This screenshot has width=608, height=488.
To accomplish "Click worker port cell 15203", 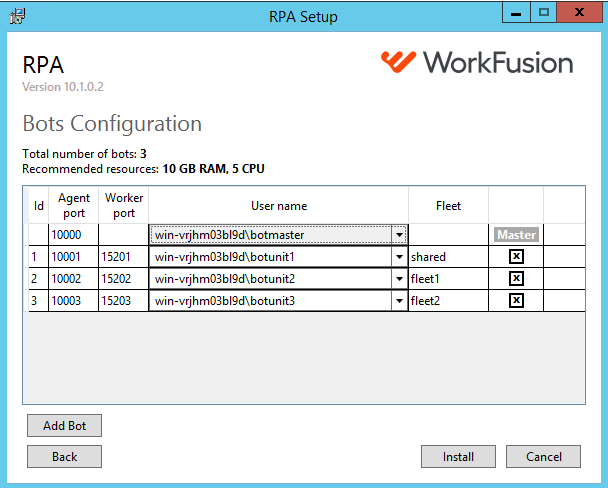I will pos(123,301).
